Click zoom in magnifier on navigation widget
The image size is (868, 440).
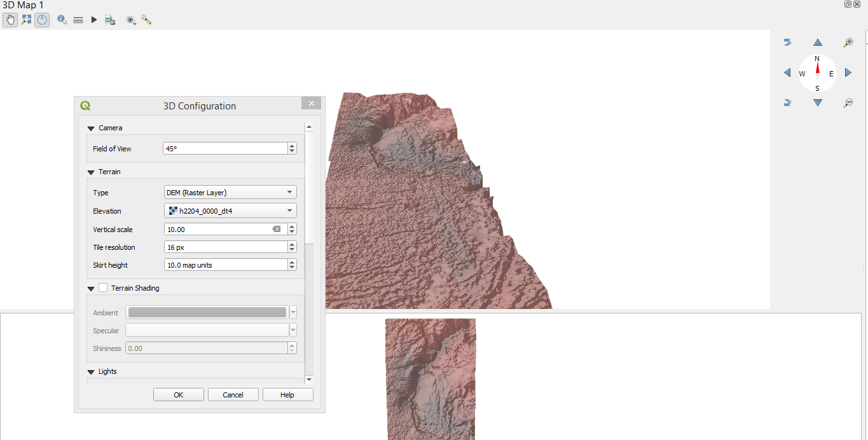click(x=848, y=42)
